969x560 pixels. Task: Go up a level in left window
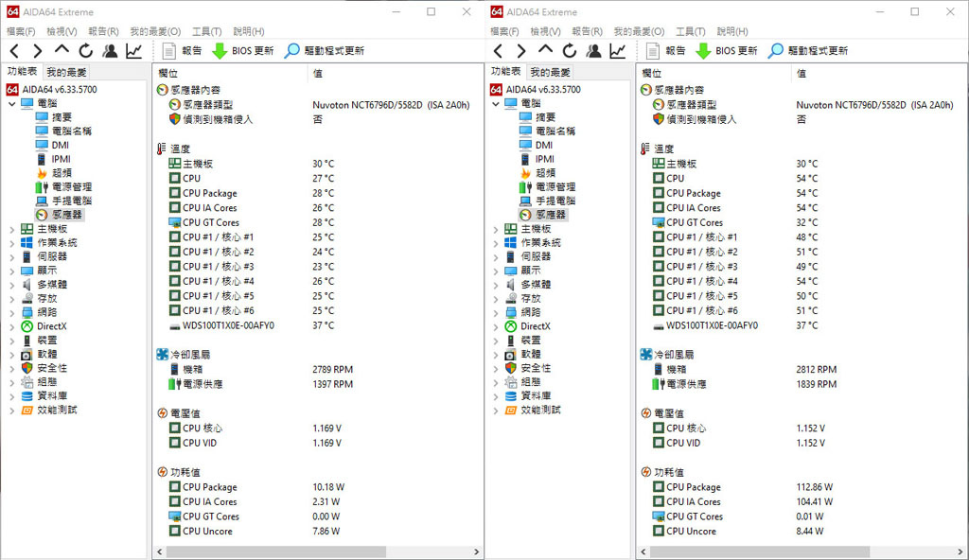pos(62,49)
